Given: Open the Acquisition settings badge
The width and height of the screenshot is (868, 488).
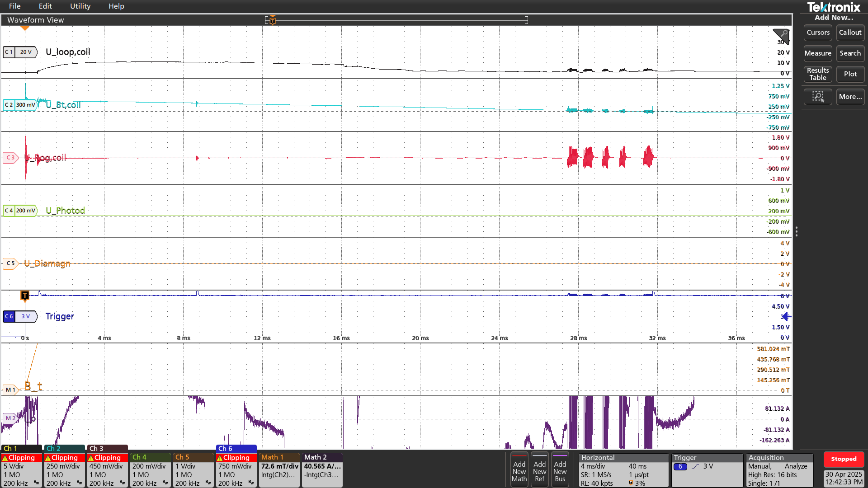Looking at the screenshot, I should (779, 470).
